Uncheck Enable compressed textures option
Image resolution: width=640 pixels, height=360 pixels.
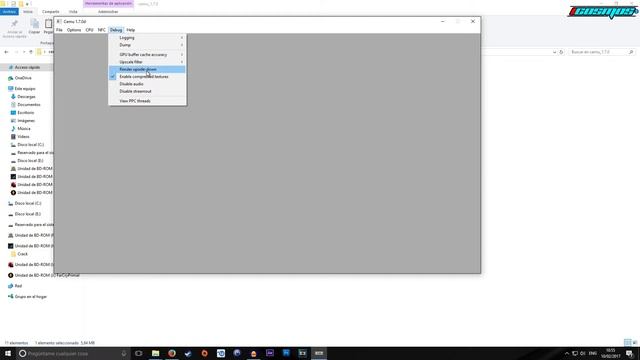pyautogui.click(x=147, y=77)
